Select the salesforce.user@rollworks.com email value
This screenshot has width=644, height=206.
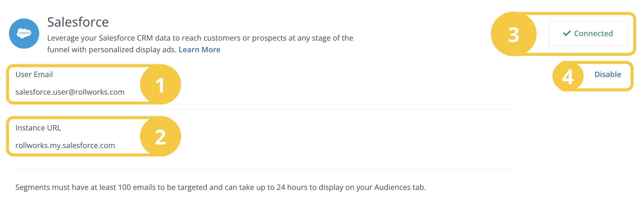pyautogui.click(x=70, y=92)
